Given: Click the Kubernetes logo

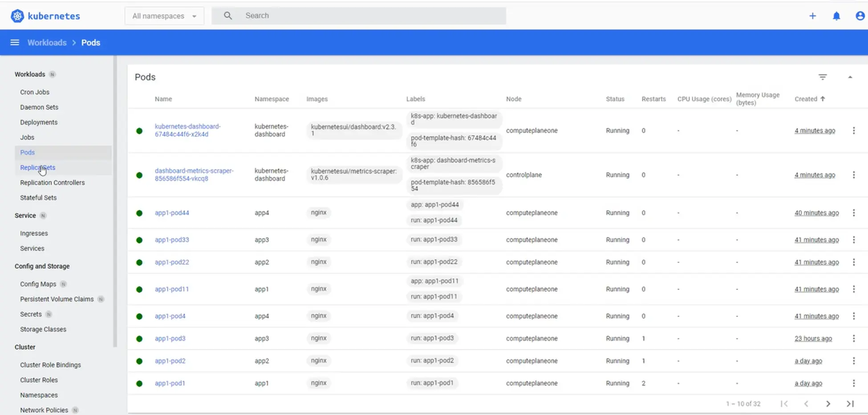Looking at the screenshot, I should click(17, 16).
